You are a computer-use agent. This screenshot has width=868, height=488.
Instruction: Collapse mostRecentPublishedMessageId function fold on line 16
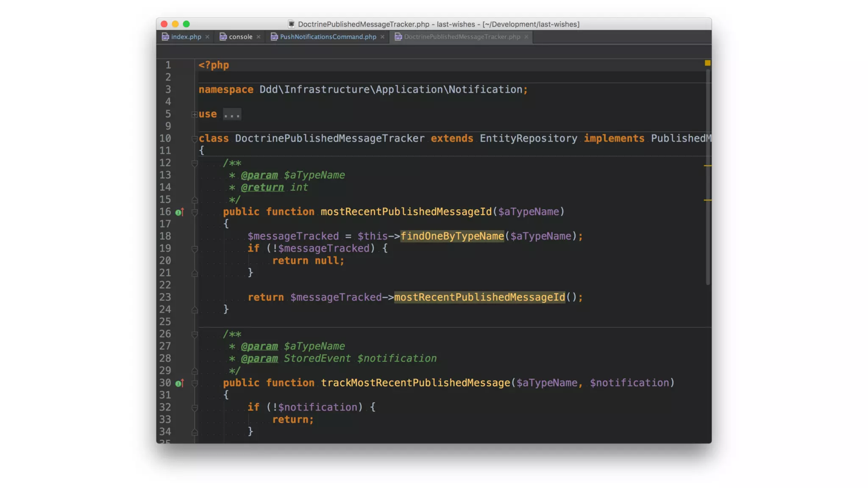click(195, 212)
